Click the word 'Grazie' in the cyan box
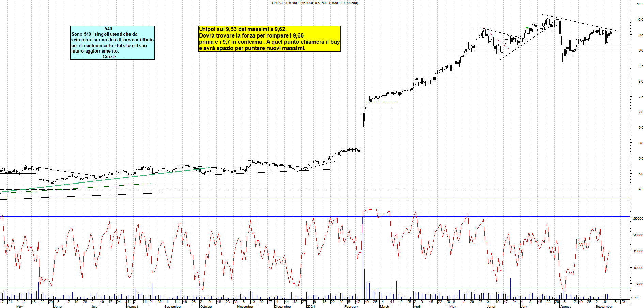Viewport: 644px width, 308px height. click(109, 57)
